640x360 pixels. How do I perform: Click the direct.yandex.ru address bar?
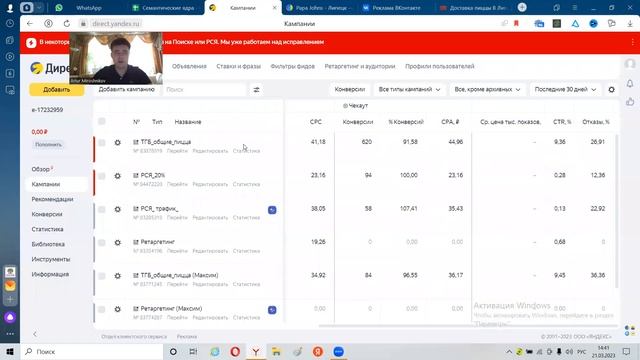(116, 24)
